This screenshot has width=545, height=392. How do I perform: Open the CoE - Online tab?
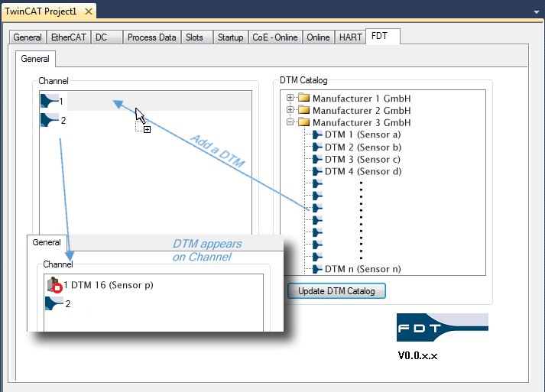[275, 37]
